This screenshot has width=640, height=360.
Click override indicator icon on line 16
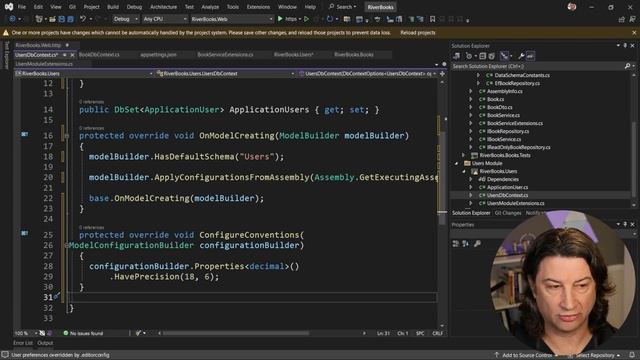(24, 134)
